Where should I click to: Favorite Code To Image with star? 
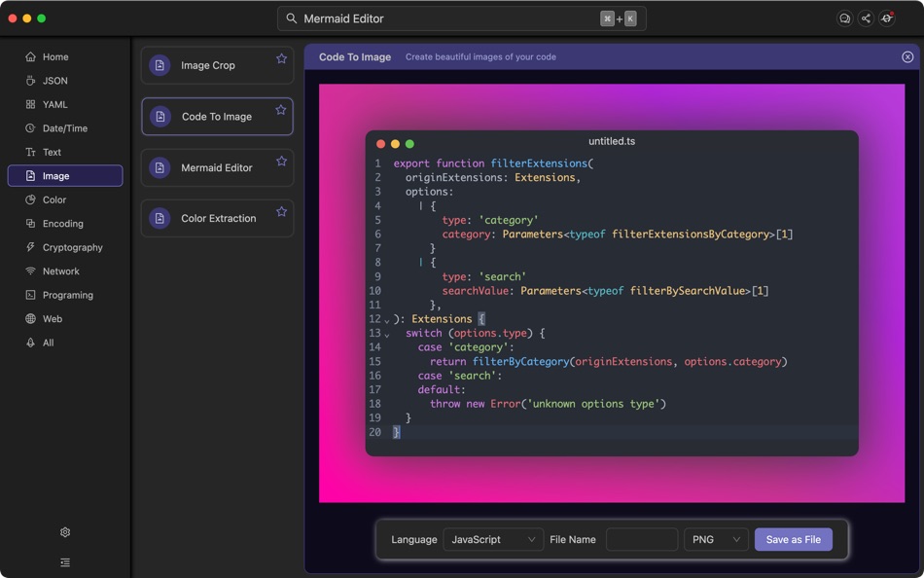click(x=281, y=110)
